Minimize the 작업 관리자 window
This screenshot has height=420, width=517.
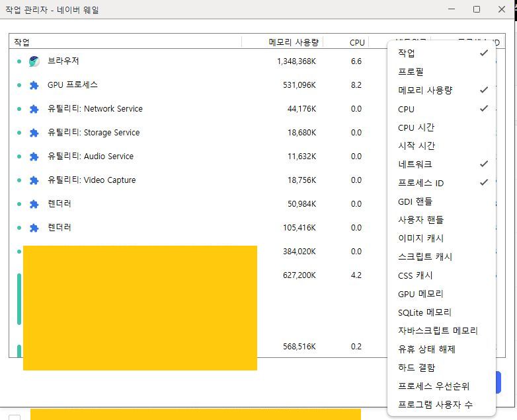click(452, 9)
